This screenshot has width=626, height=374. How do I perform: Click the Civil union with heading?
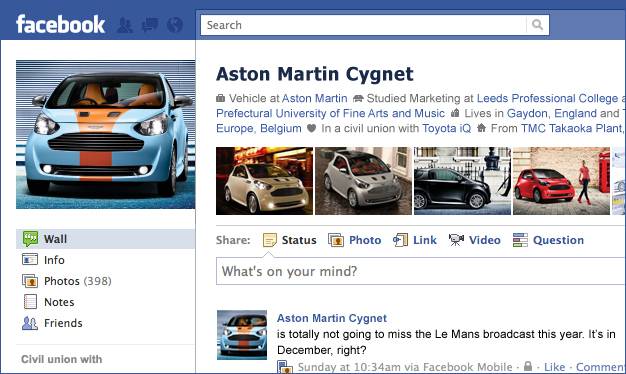pyautogui.click(x=61, y=359)
